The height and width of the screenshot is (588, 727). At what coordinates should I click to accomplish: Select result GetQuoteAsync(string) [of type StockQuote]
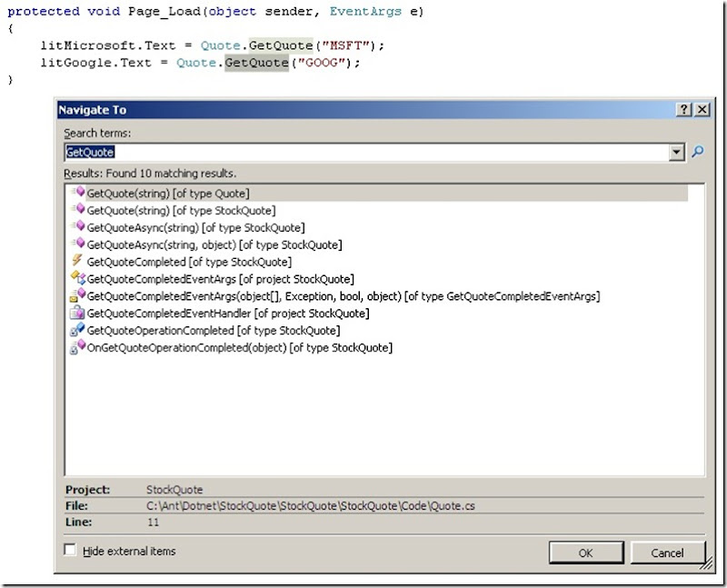195,228
